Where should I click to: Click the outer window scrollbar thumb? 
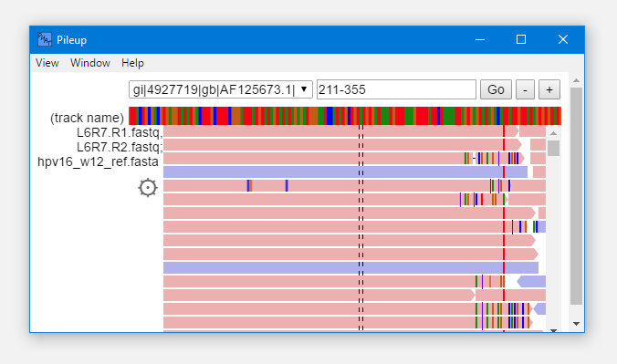[x=577, y=196]
